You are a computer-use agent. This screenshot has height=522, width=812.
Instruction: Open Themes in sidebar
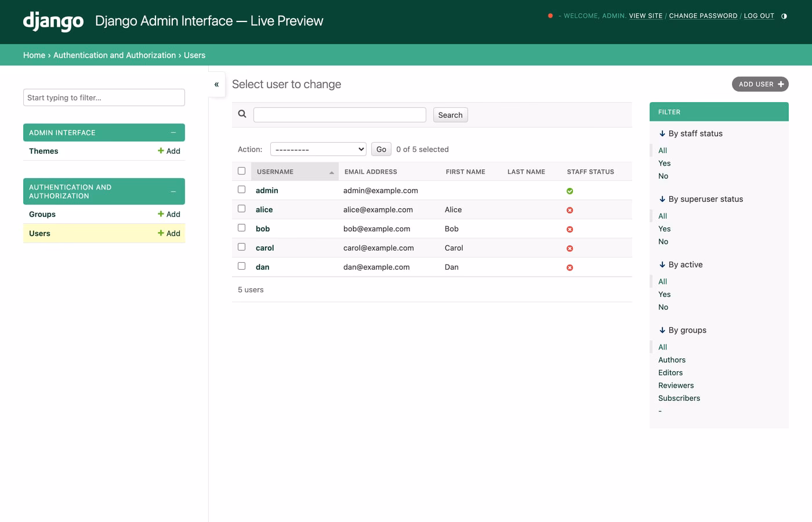click(x=43, y=151)
